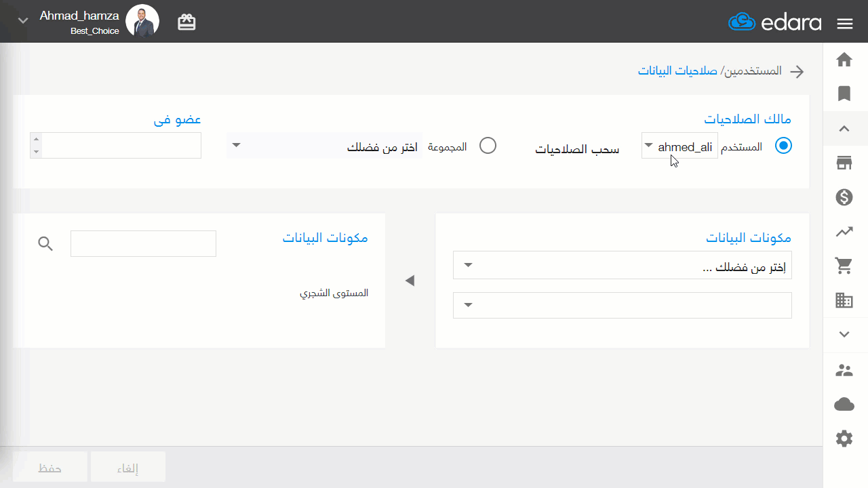Click the search magnifier icon
The height and width of the screenshot is (488, 868).
45,244
